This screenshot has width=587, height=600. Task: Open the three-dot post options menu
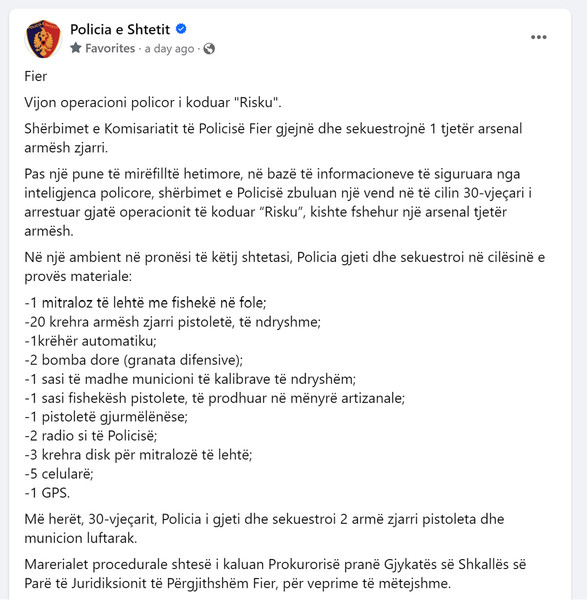[x=538, y=37]
